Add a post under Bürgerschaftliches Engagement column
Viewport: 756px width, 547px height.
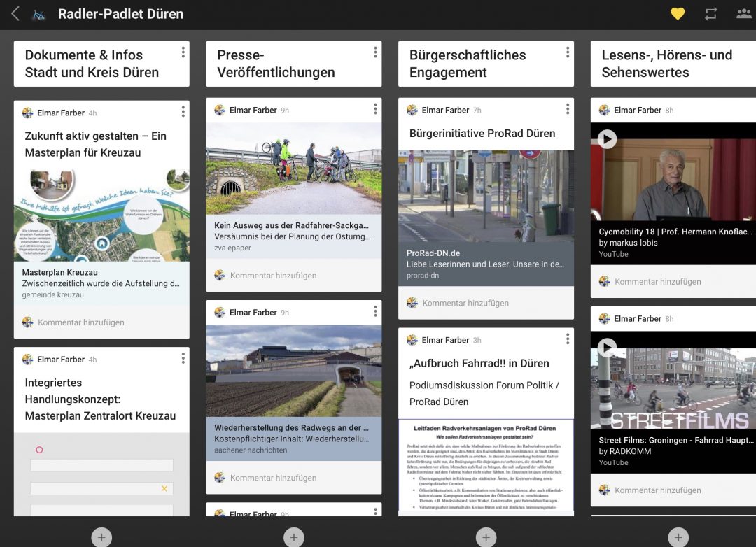click(x=486, y=537)
